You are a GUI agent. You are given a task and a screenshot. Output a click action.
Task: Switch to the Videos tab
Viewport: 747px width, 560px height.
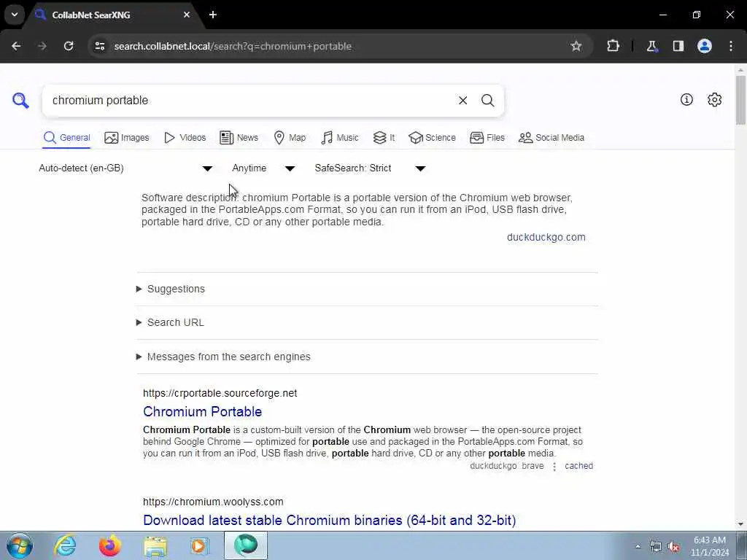[x=185, y=138]
